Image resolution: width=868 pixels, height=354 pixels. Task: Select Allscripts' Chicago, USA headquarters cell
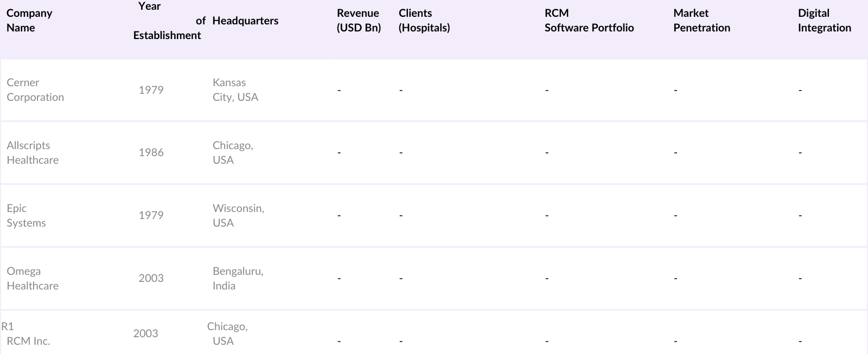pyautogui.click(x=233, y=153)
